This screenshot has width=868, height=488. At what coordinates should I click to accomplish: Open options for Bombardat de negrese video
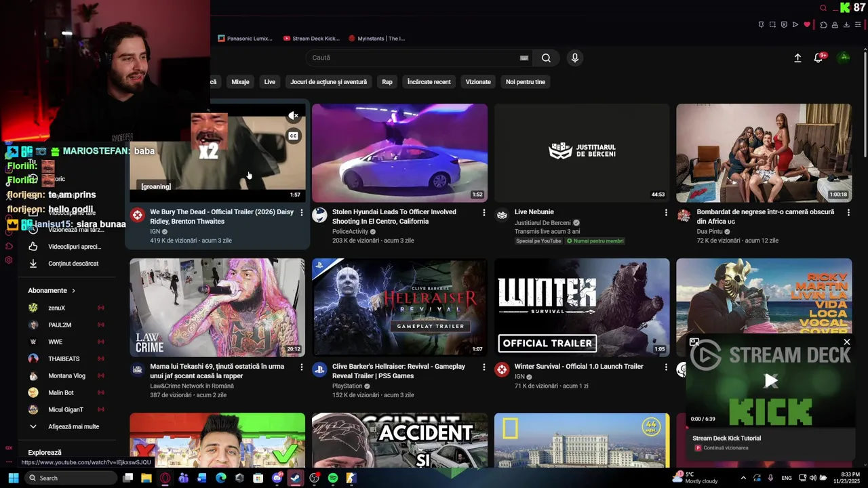pyautogui.click(x=848, y=212)
